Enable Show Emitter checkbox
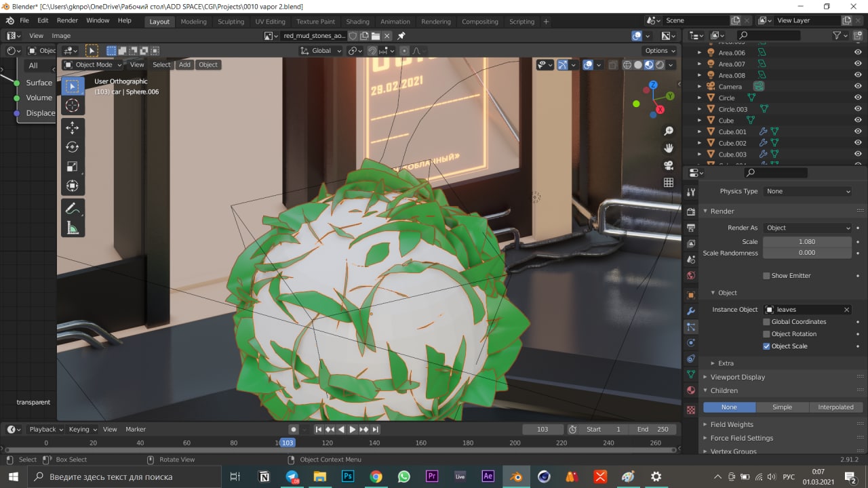The width and height of the screenshot is (868, 488). pos(766,276)
